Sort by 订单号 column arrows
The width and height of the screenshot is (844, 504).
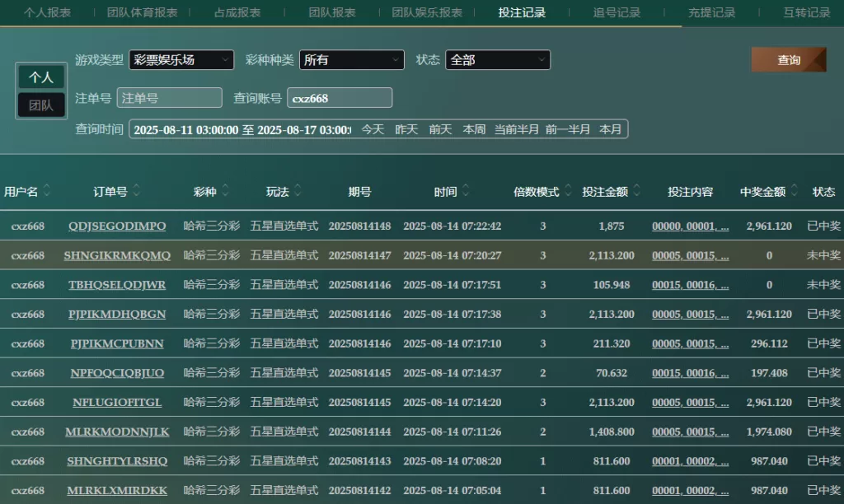click(x=136, y=190)
